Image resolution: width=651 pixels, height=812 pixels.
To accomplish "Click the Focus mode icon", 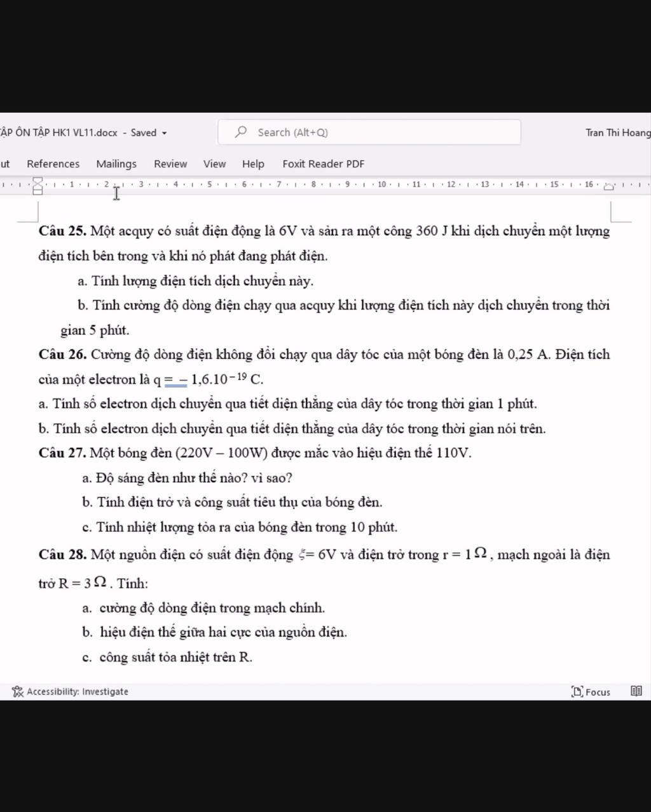I will pos(577,691).
